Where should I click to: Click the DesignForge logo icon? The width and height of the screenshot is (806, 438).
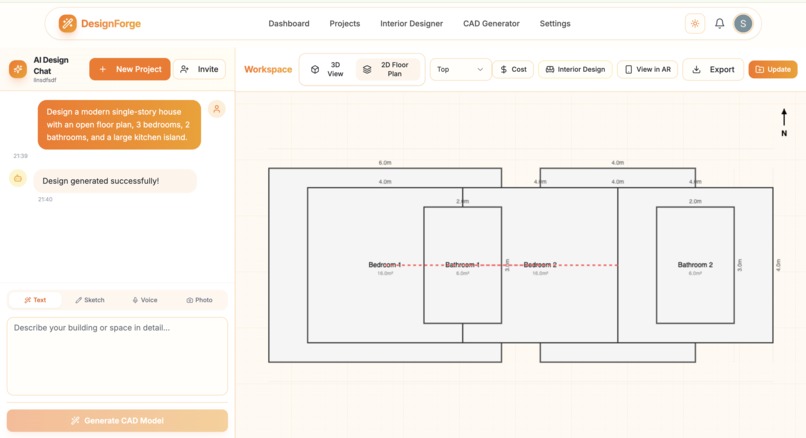tap(67, 24)
